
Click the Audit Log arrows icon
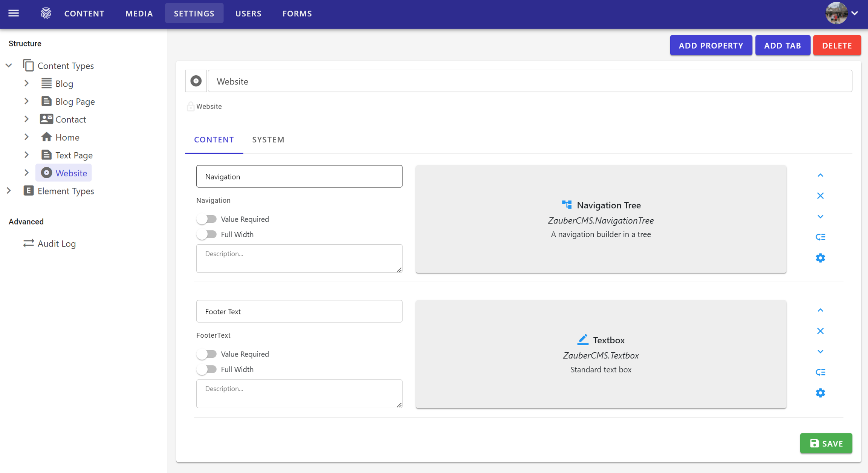point(28,243)
